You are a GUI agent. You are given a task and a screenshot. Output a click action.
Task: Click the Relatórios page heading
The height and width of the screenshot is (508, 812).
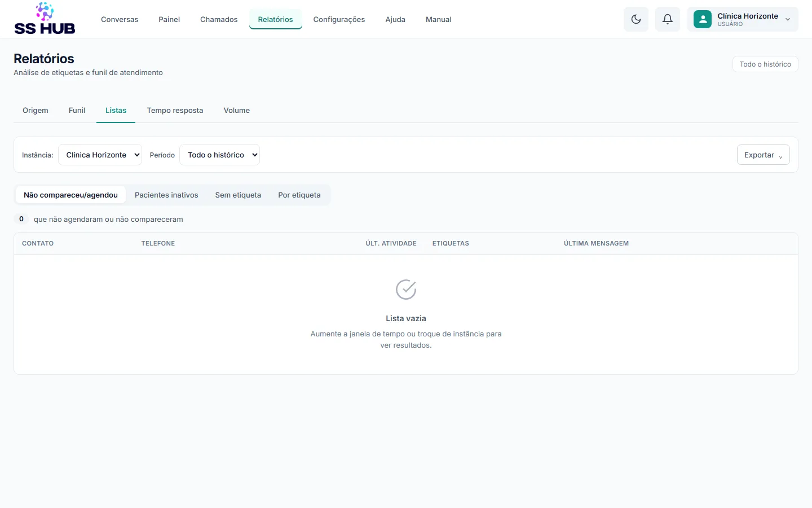click(x=44, y=59)
